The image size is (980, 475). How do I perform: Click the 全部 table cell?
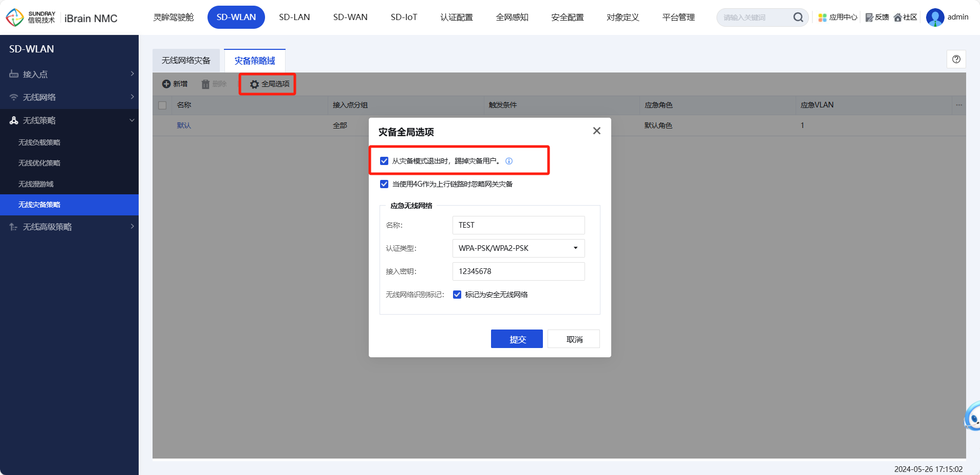point(340,125)
